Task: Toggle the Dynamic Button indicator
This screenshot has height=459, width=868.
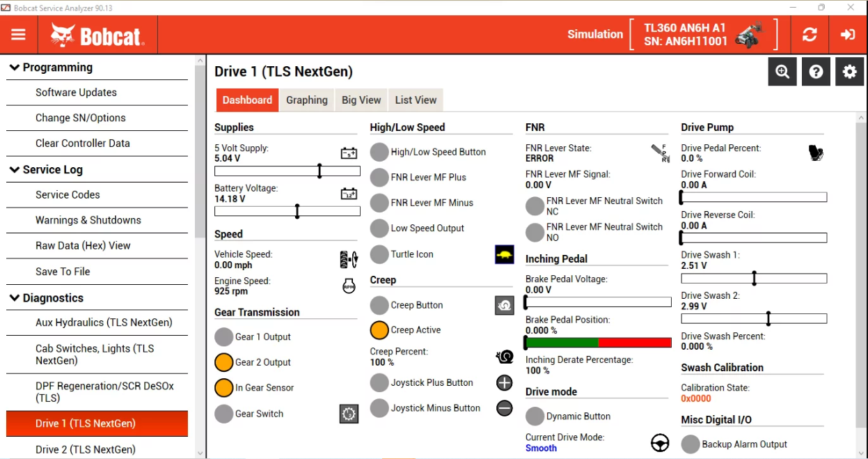Action: point(535,416)
